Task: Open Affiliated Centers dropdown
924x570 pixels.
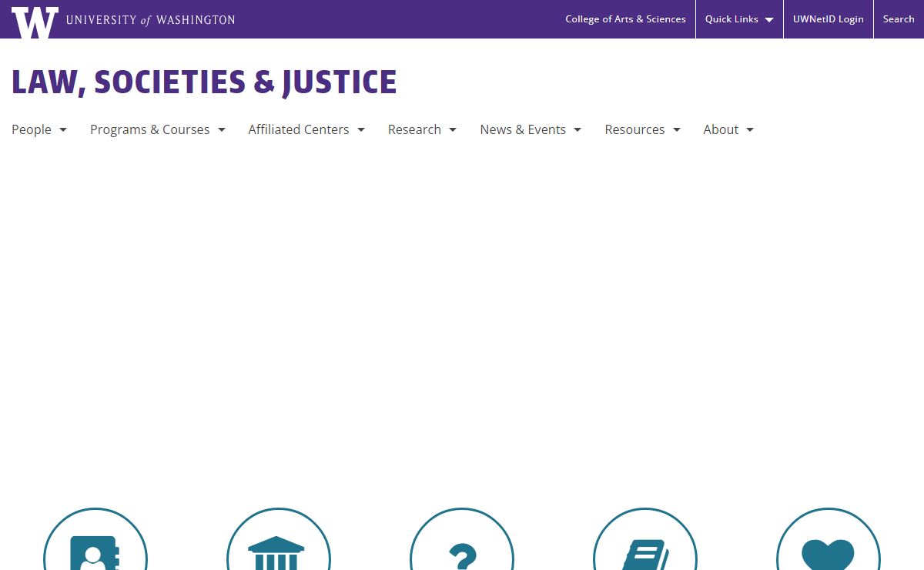Action: pos(306,129)
